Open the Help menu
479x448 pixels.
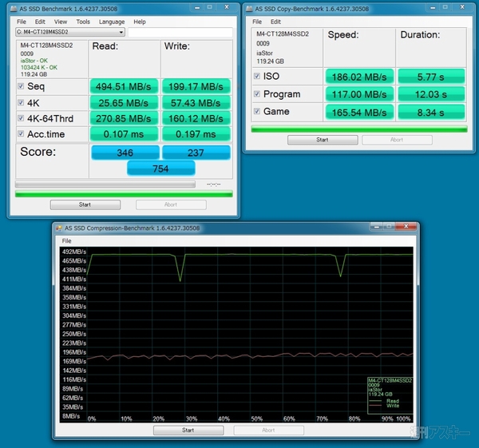click(x=140, y=22)
